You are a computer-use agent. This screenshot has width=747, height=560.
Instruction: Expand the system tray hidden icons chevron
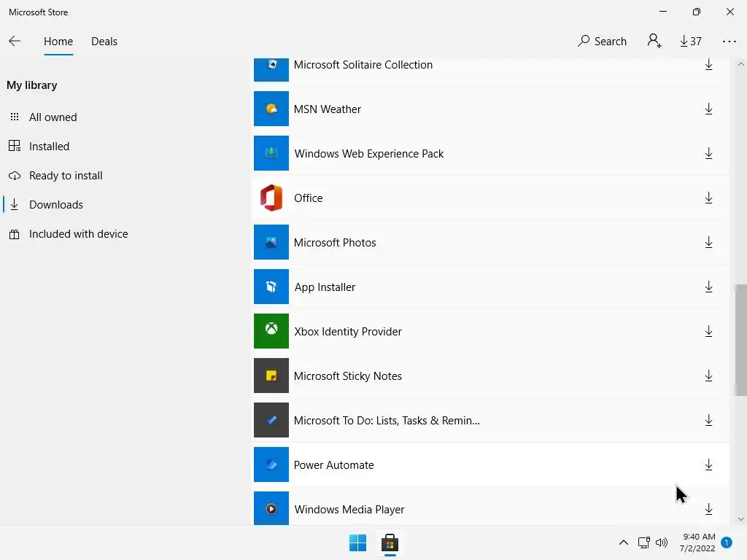[623, 542]
